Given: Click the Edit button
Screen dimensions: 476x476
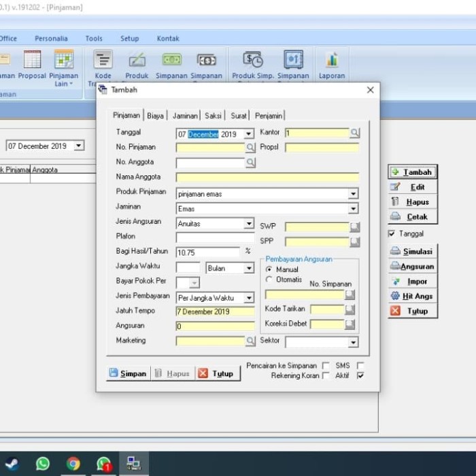Looking at the screenshot, I should 413,187.
